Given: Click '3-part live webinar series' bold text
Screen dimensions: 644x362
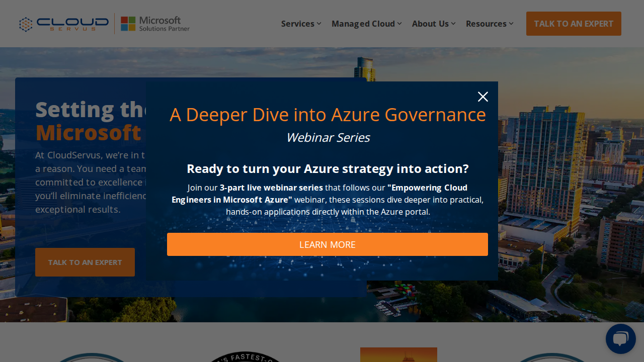Looking at the screenshot, I should click(271, 188).
